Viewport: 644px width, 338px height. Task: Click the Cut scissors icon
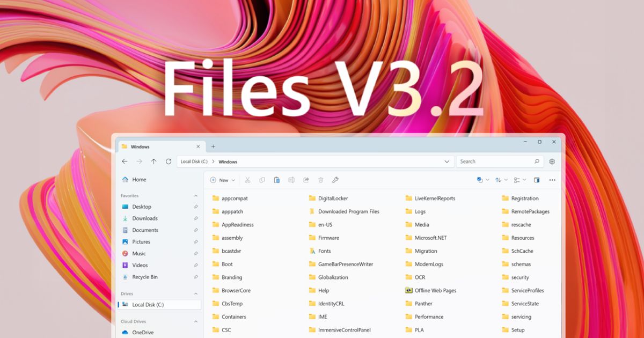click(247, 180)
